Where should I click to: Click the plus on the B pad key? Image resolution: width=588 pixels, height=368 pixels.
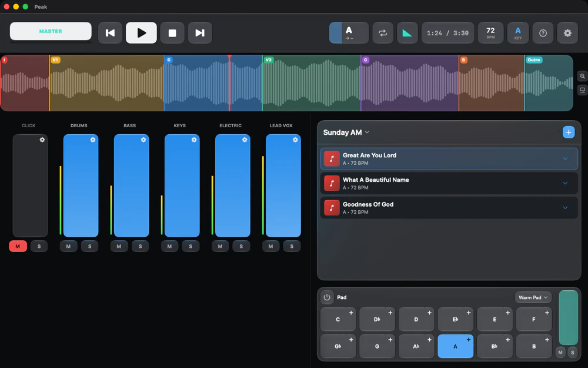tap(547, 340)
